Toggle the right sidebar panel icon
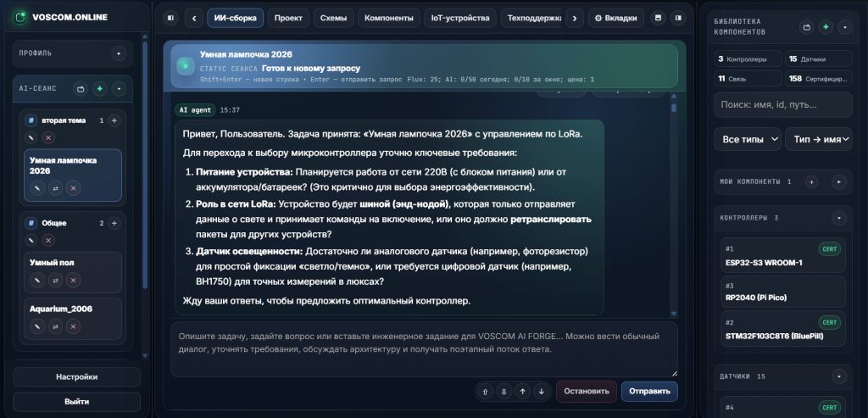 [x=677, y=18]
